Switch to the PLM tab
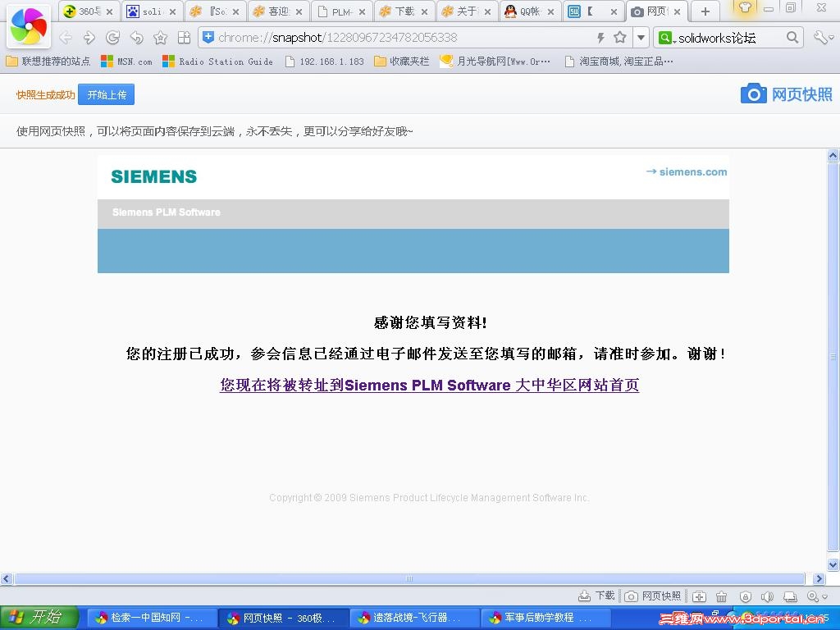The image size is (840, 630). coord(340,11)
